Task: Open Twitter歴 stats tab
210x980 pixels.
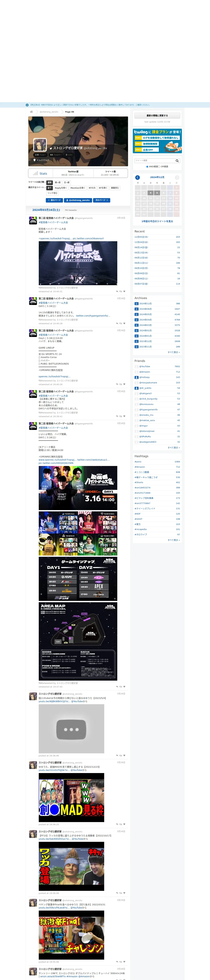Action: click(x=73, y=173)
